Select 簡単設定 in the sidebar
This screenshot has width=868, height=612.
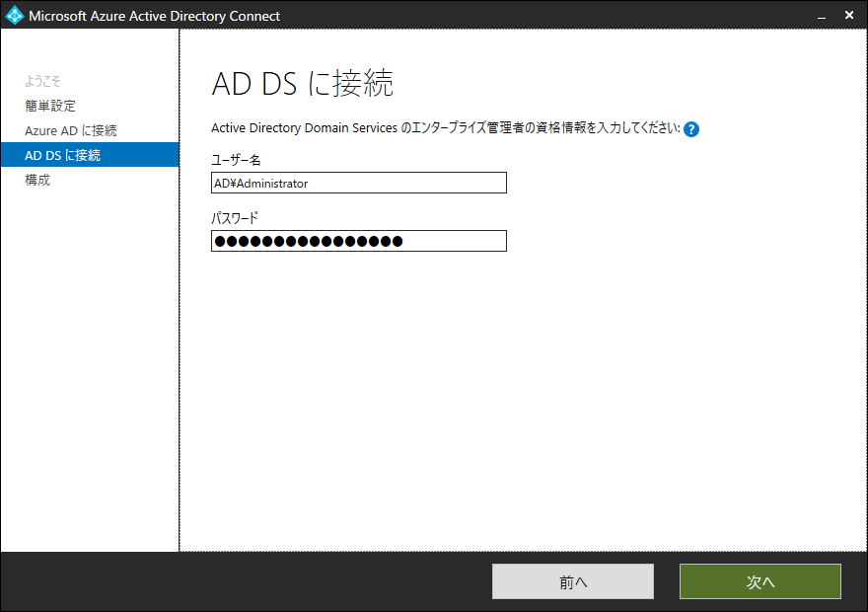[x=50, y=106]
